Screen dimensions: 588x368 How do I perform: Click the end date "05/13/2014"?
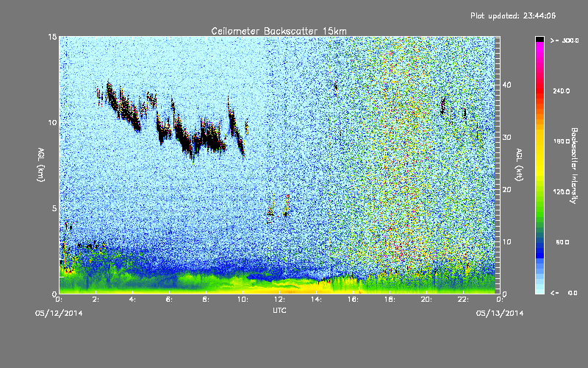click(x=500, y=314)
